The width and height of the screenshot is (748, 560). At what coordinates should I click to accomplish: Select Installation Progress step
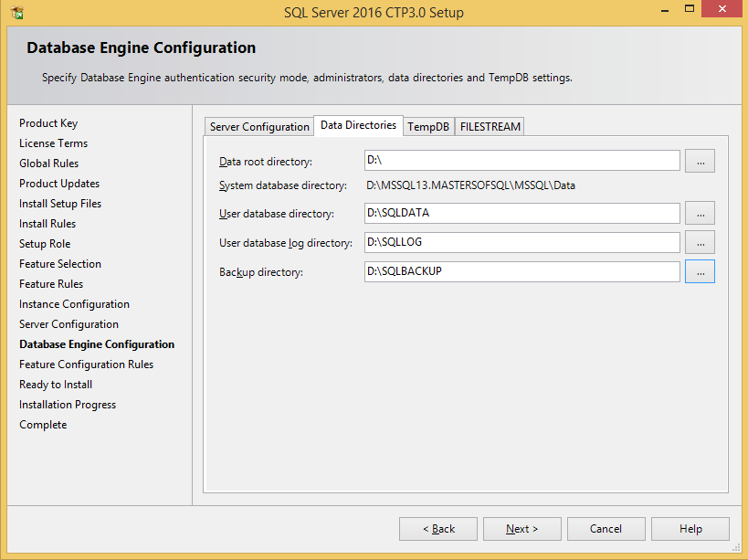coord(68,405)
